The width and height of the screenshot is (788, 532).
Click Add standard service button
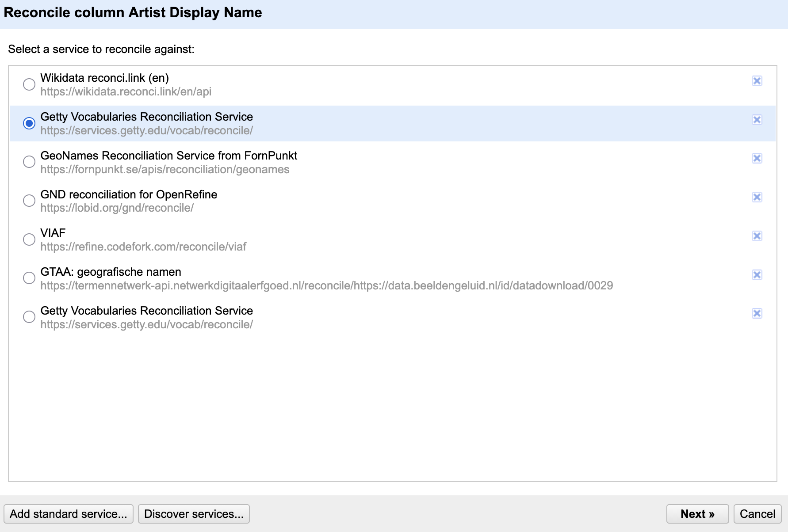click(x=69, y=514)
